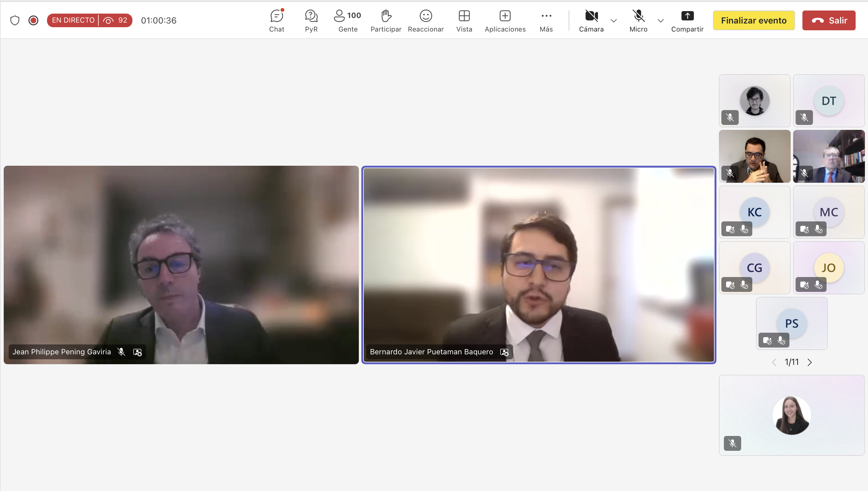Viewport: 868px width, 491px height.
Task: Click the red recording indicator
Action: coord(33,20)
